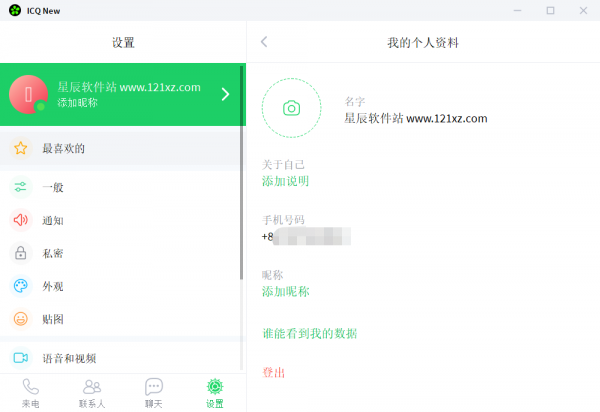Click the ICQ New logo in title bar
This screenshot has height=412, width=600.
(x=15, y=10)
